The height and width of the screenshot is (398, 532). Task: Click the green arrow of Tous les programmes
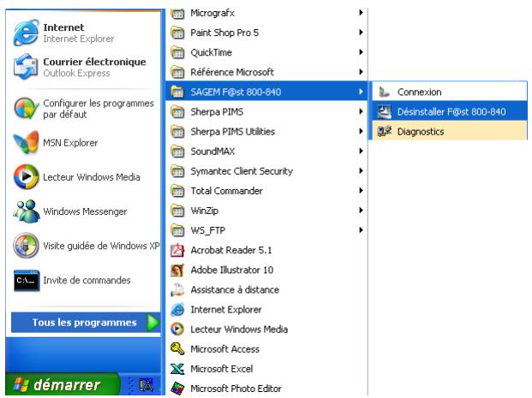point(153,323)
